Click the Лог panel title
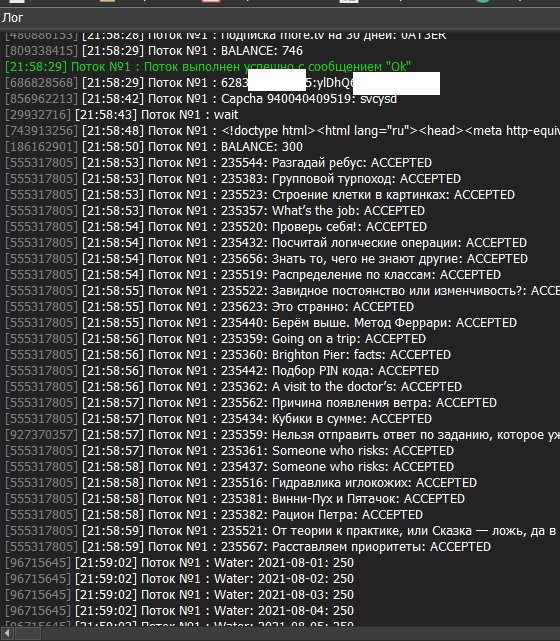This screenshot has height=641, width=560. click(12, 18)
